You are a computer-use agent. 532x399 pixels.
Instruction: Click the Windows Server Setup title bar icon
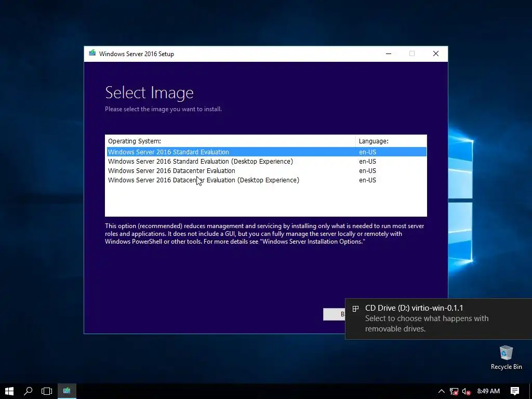[x=92, y=54]
